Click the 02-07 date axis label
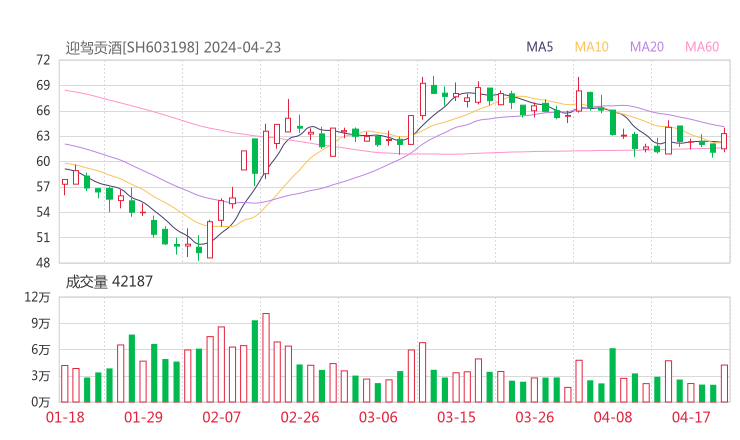Viewport: 740px width, 440px height. 222,417
